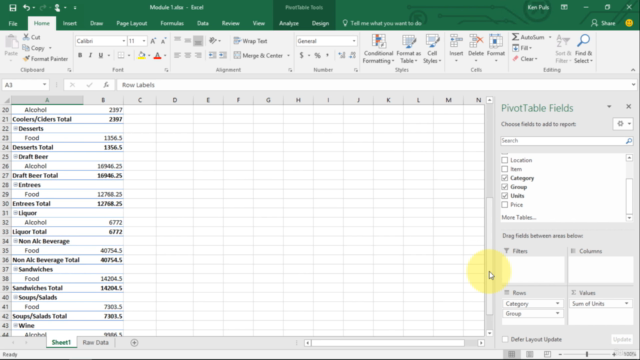Image resolution: width=640 pixels, height=360 pixels.
Task: Open the Category row field dropdown
Action: tap(558, 304)
